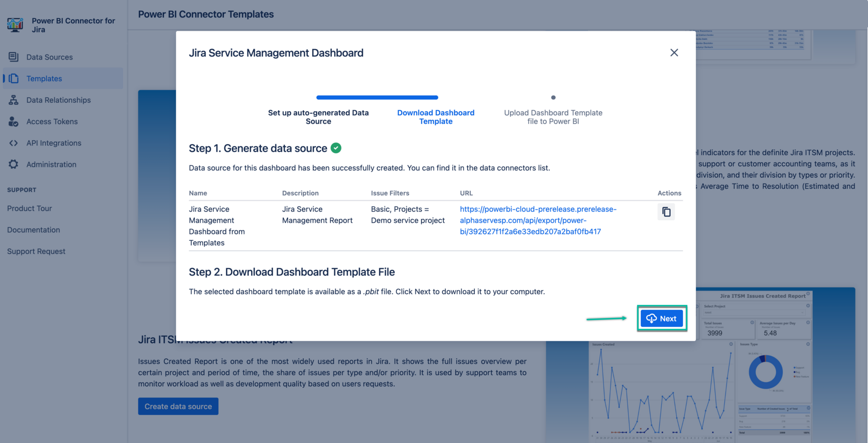Select Templates in the sidebar
The height and width of the screenshot is (443, 868).
[63, 79]
